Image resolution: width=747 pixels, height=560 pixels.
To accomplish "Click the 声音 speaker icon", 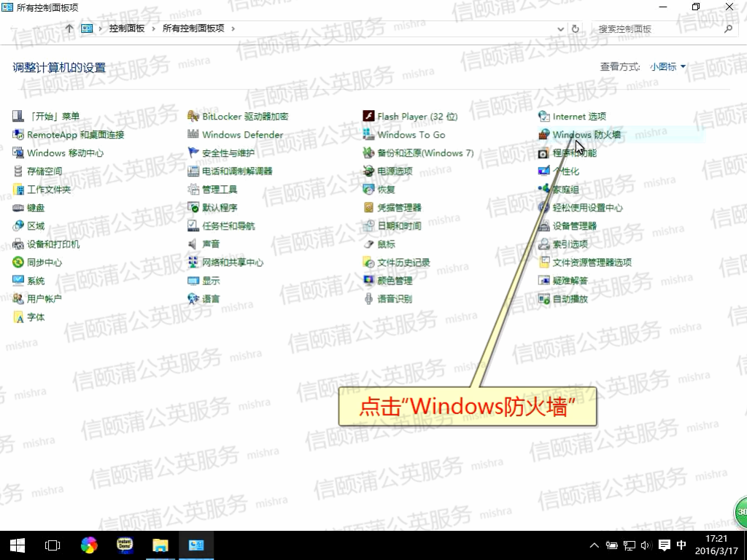I will click(x=193, y=244).
